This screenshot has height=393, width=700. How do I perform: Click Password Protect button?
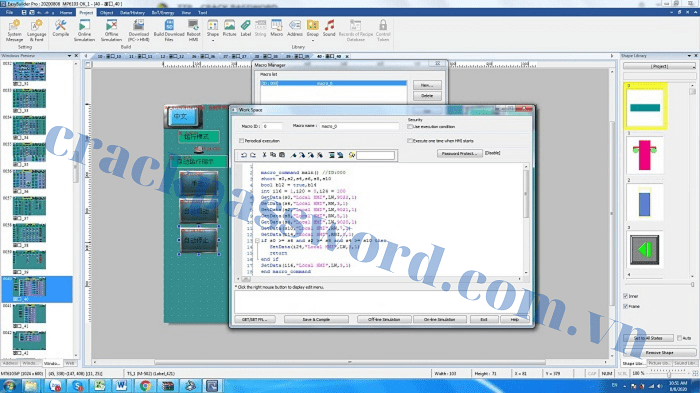coord(459,153)
